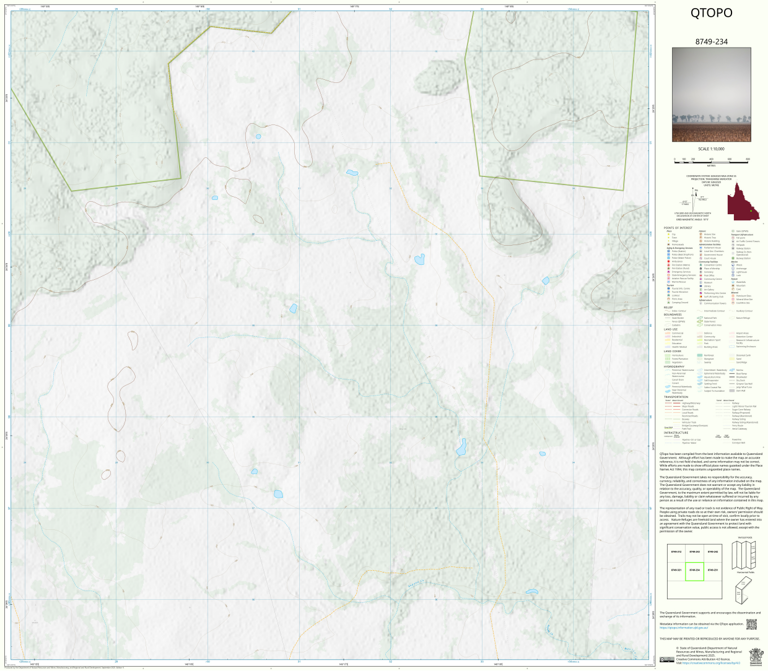The width and height of the screenshot is (768, 671).
Task: Click the TRANSPORTATION legend heading
Action: click(676, 397)
